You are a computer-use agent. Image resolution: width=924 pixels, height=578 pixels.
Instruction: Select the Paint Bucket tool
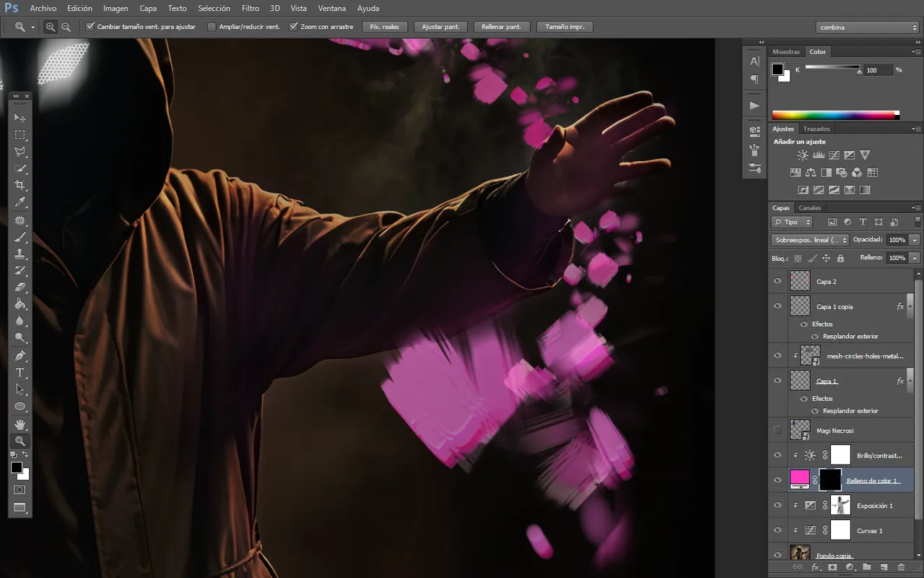coord(20,304)
